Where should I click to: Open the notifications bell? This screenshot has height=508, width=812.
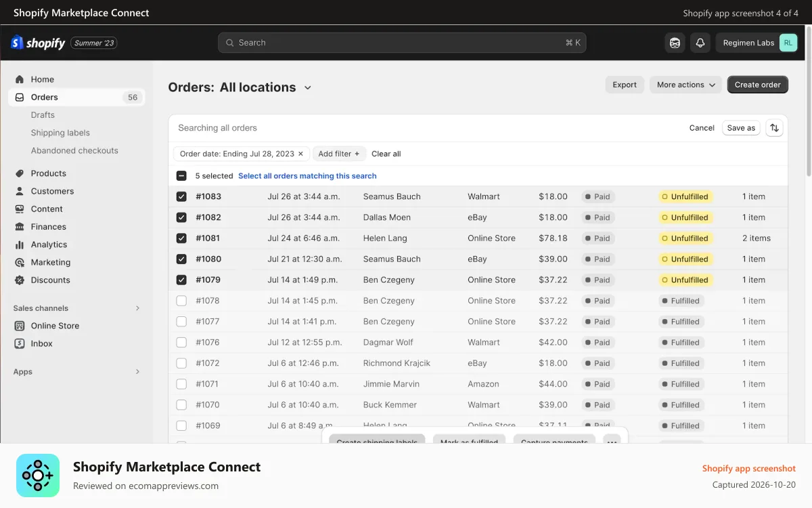pos(700,43)
